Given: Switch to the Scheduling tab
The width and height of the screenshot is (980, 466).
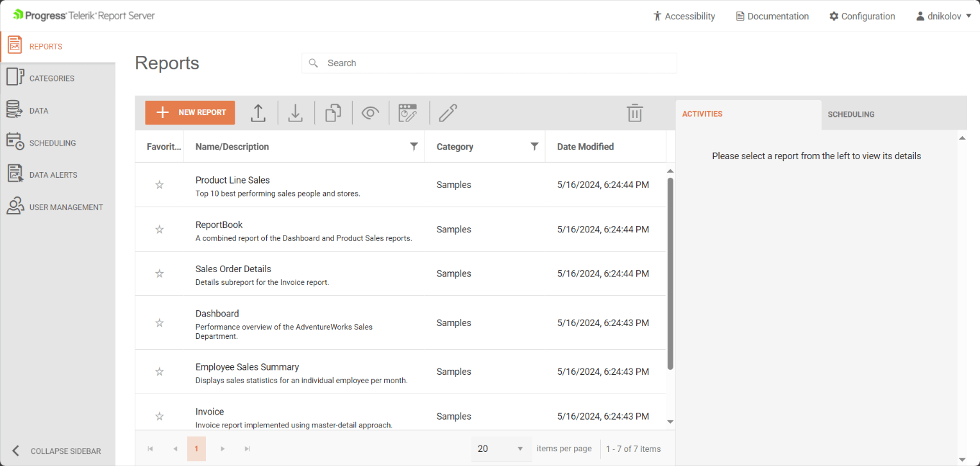Looking at the screenshot, I should (x=851, y=114).
